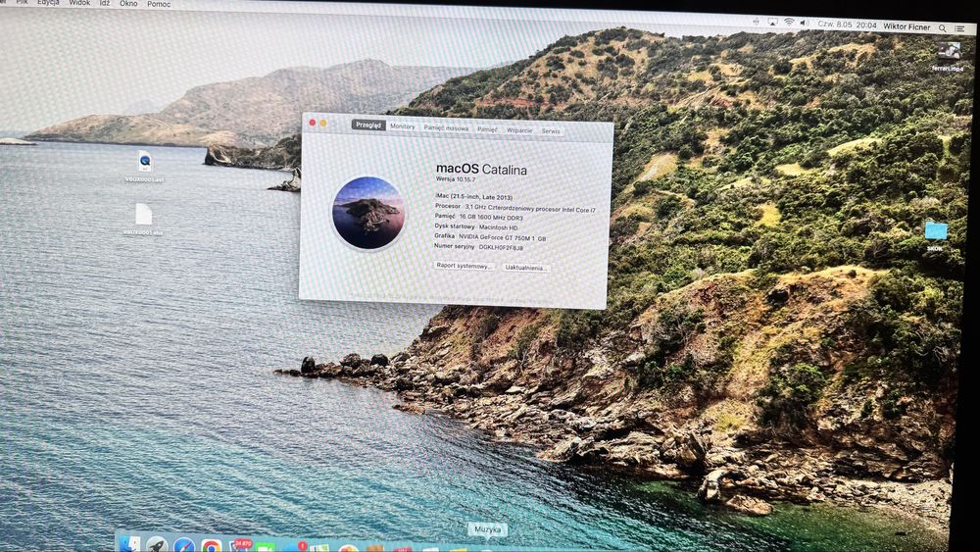Open the Idź menu

pos(105,3)
